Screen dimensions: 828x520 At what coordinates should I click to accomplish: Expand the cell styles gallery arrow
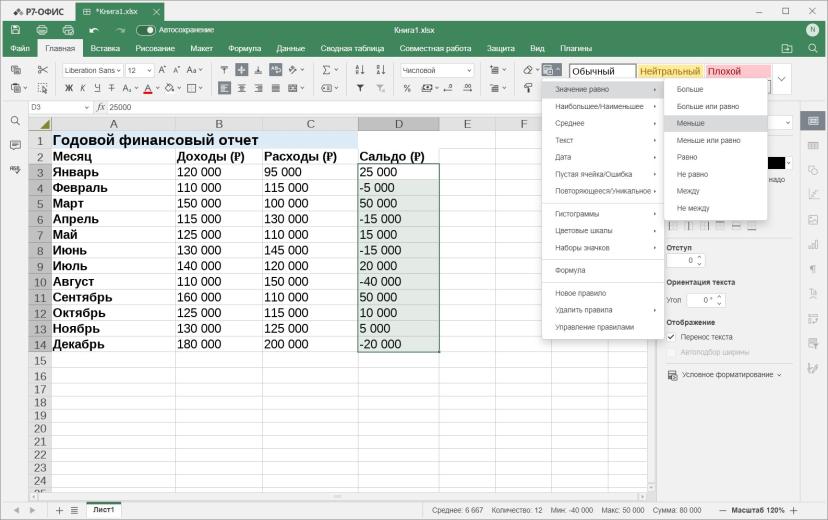782,79
